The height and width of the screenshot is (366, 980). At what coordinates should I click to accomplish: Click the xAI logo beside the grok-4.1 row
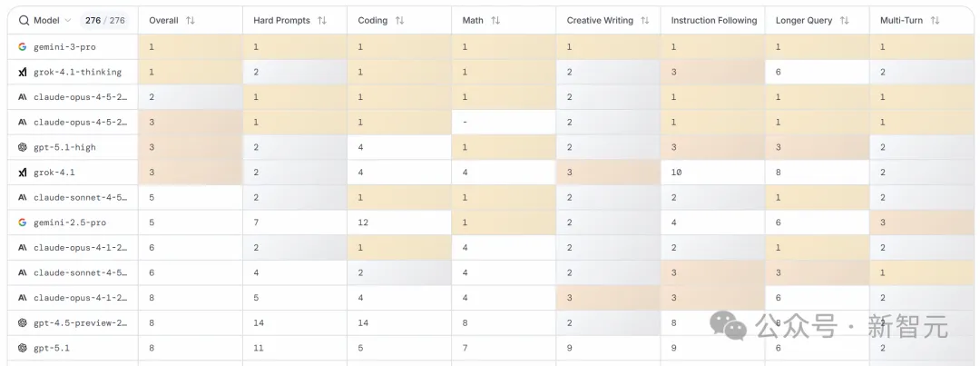click(23, 172)
